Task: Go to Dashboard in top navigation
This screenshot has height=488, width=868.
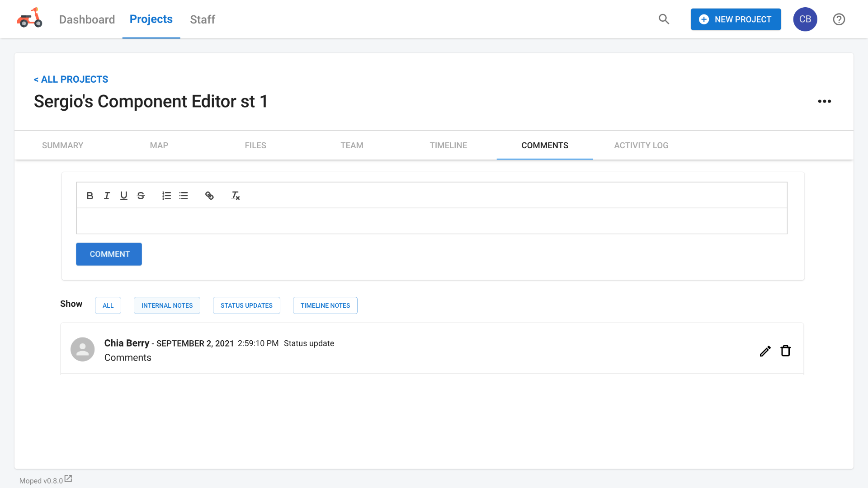Action: click(87, 19)
